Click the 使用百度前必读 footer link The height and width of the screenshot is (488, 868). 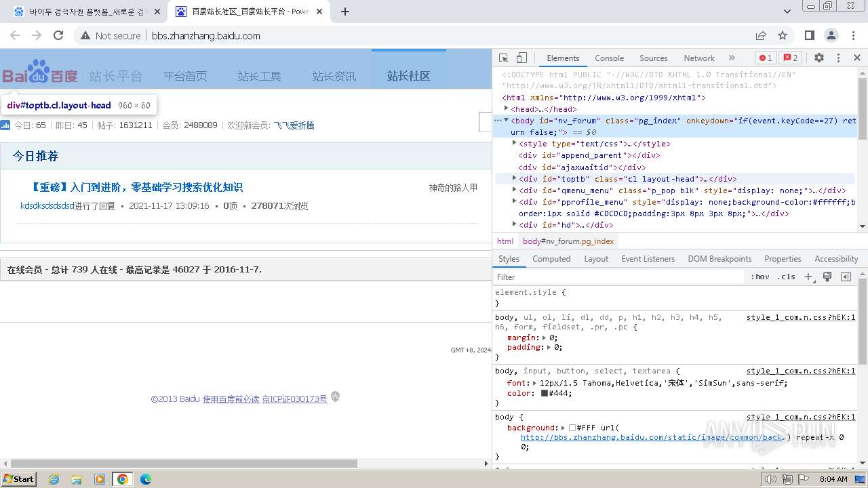(x=231, y=399)
